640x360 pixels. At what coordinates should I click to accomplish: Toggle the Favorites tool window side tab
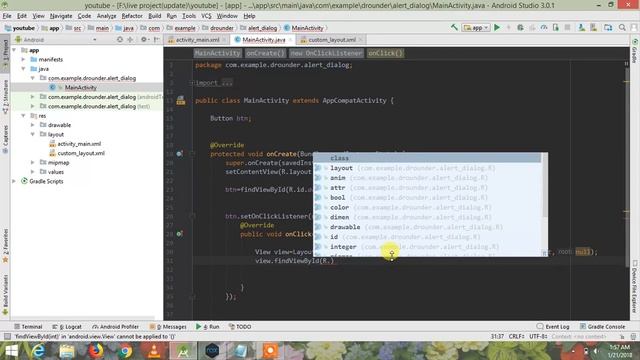[x=5, y=245]
